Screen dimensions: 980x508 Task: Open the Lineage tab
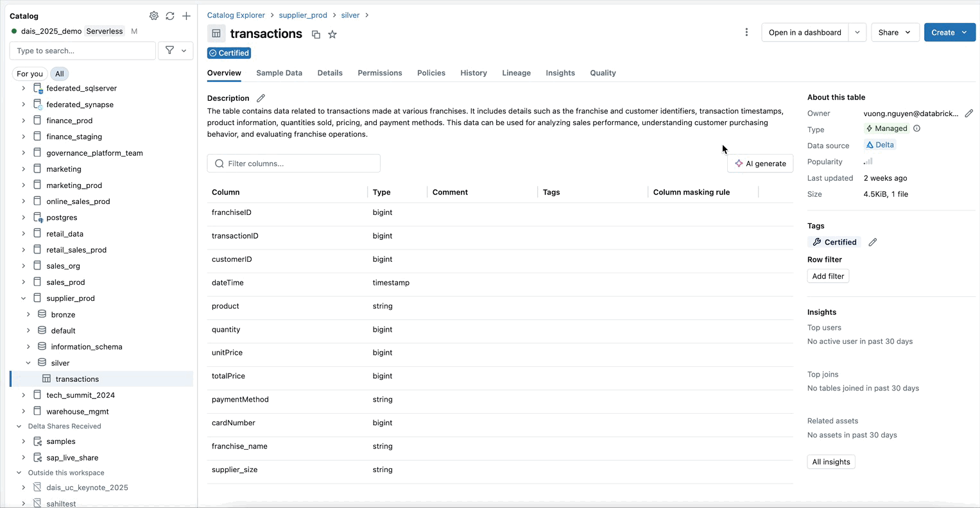pos(516,73)
